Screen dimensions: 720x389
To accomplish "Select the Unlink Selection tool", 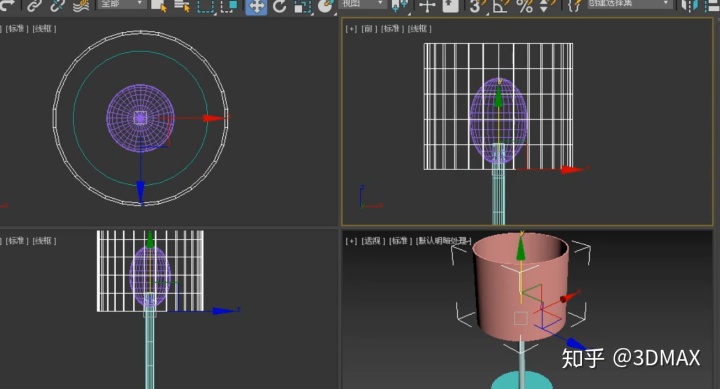I will click(57, 5).
